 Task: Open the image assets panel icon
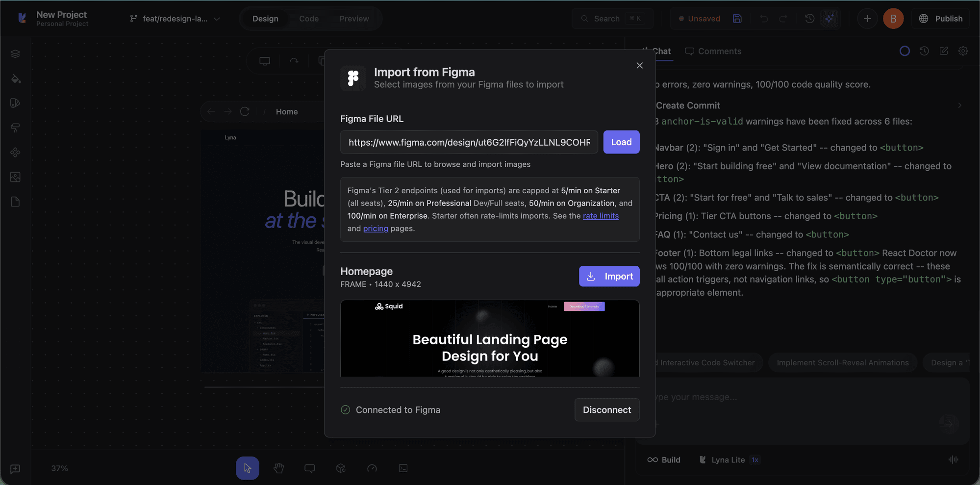tap(15, 177)
